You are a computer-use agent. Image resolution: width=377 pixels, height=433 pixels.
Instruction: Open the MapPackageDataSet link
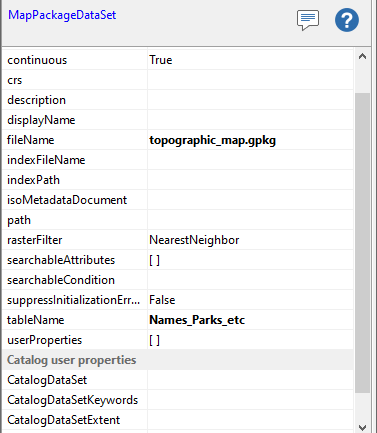[62, 15]
